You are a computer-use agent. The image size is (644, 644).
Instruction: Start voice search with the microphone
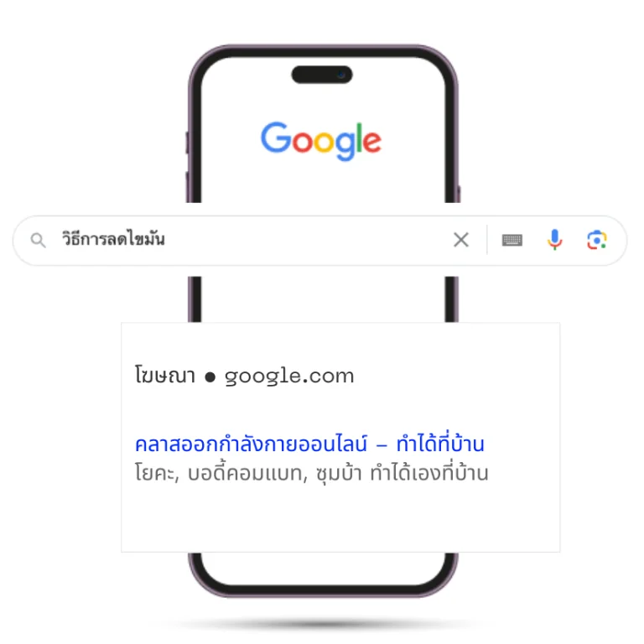pos(554,240)
